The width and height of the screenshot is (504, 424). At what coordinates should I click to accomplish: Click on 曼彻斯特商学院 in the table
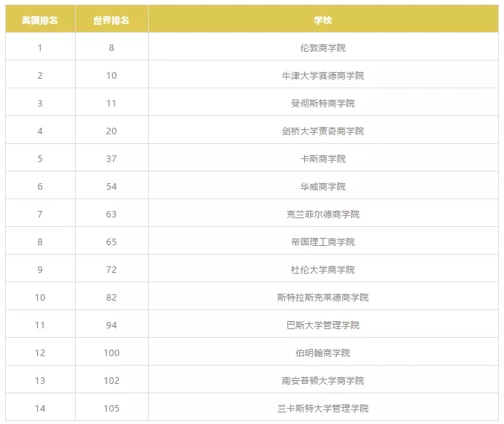(323, 104)
